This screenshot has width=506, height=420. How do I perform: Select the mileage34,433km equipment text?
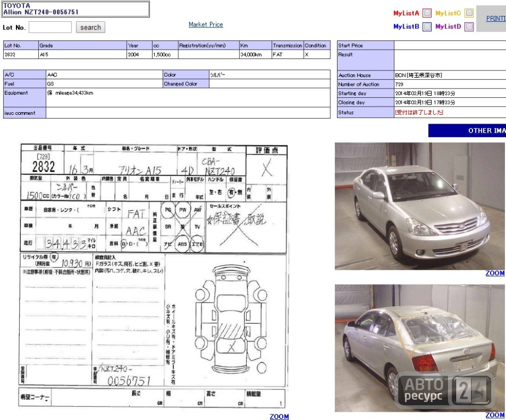click(74, 93)
